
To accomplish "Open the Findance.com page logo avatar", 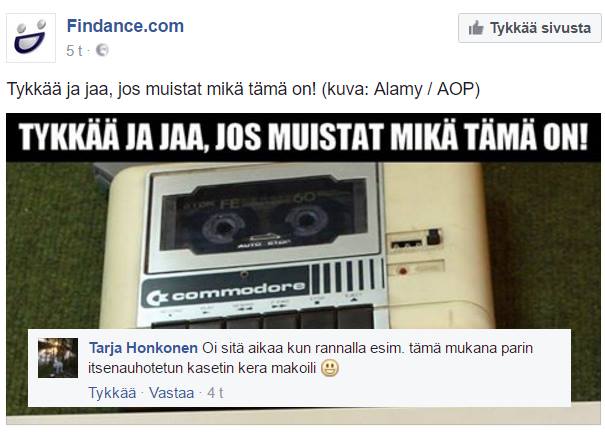I will [x=31, y=38].
